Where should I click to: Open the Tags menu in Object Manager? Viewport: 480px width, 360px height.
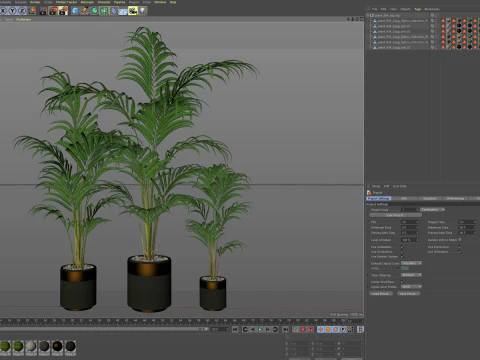(x=418, y=9)
